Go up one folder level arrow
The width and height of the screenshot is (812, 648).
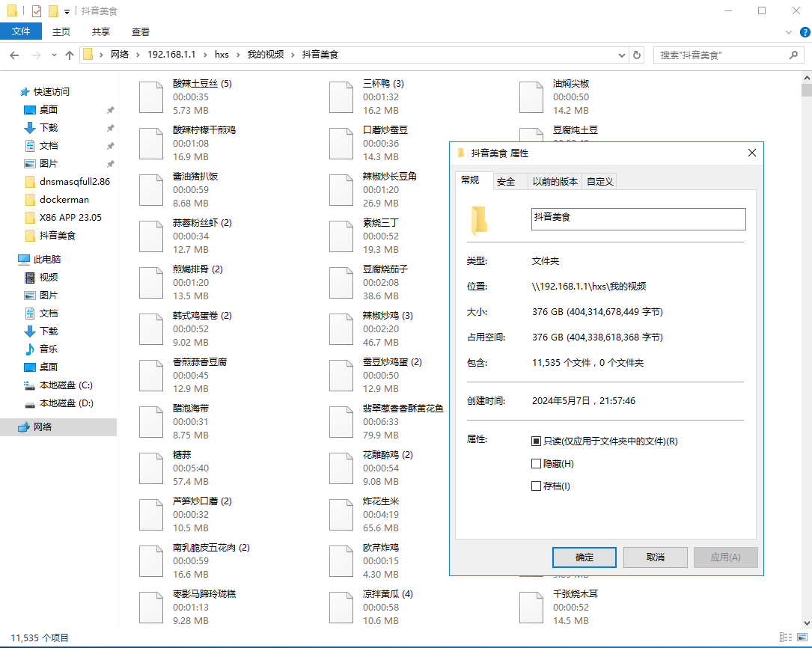coord(70,55)
